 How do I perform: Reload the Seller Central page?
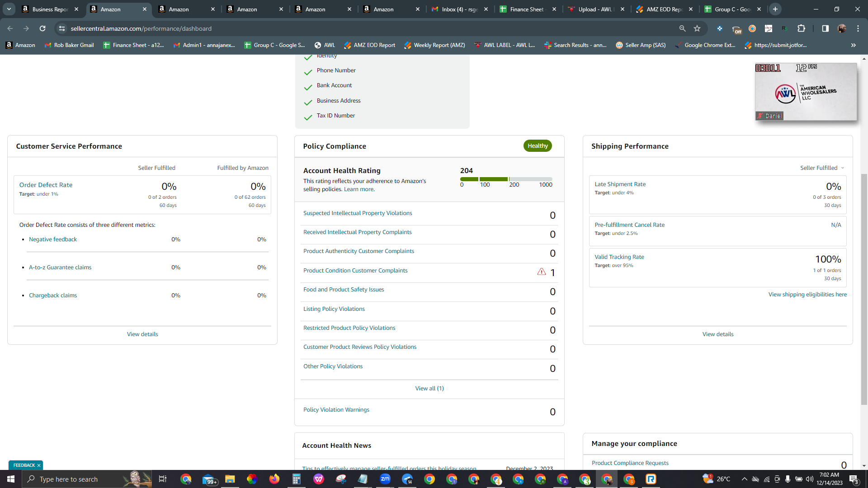tap(42, 28)
